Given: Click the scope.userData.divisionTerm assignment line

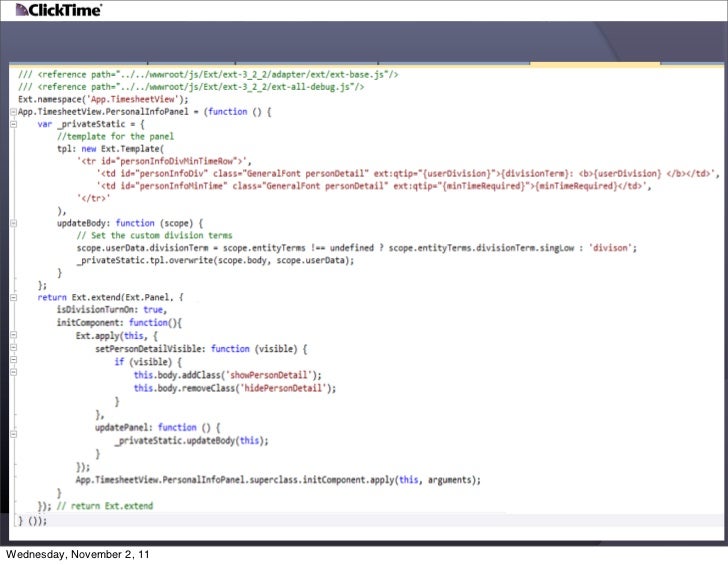Looking at the screenshot, I should 357,248.
